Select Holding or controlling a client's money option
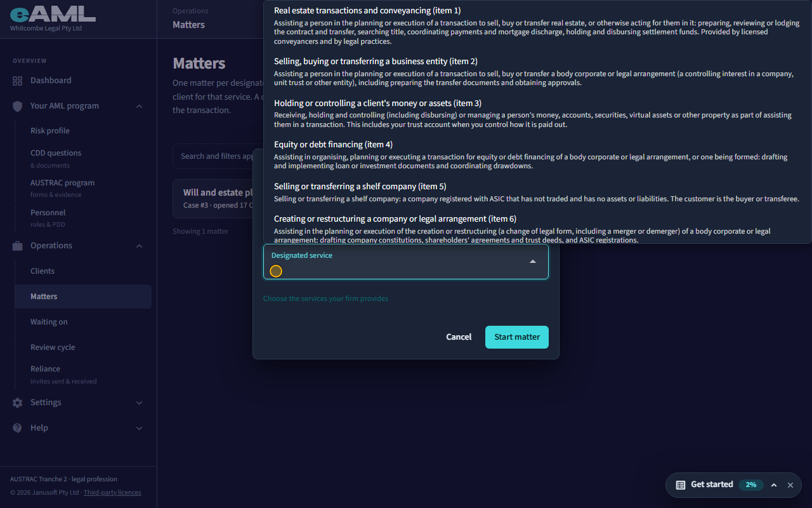The height and width of the screenshot is (508, 812). point(537,114)
